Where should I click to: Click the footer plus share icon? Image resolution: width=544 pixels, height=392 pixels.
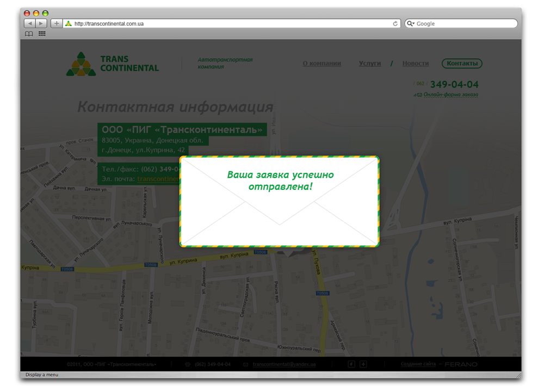[x=363, y=364]
